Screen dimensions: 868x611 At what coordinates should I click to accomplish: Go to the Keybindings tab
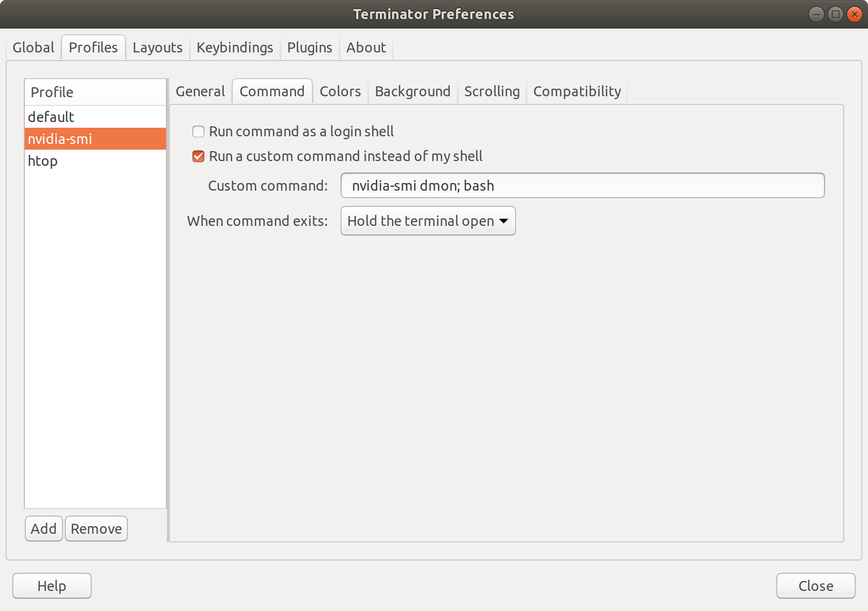235,48
